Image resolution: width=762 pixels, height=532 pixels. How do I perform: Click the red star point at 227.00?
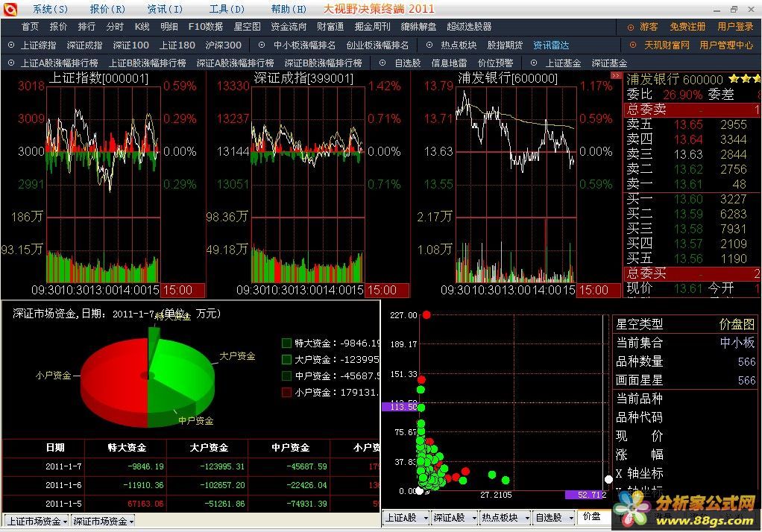click(426, 315)
